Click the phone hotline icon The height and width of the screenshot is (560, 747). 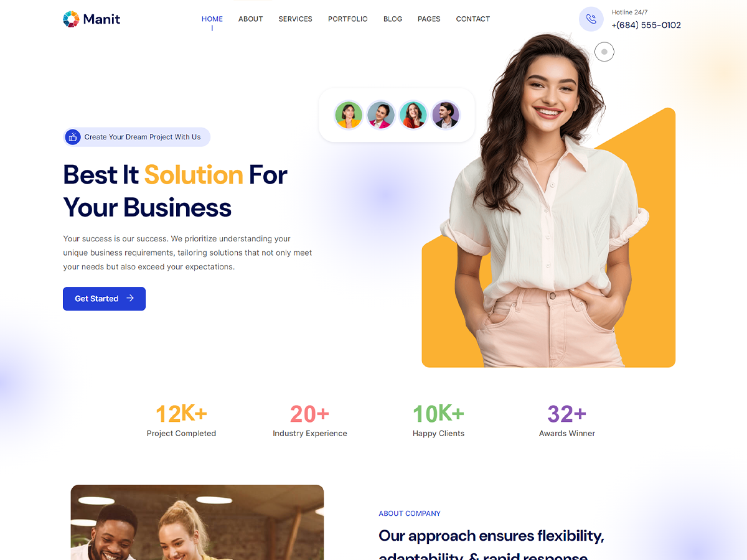(591, 19)
